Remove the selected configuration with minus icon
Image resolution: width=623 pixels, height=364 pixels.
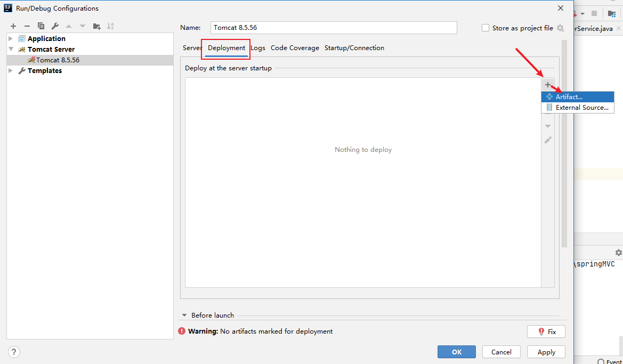coord(27,26)
